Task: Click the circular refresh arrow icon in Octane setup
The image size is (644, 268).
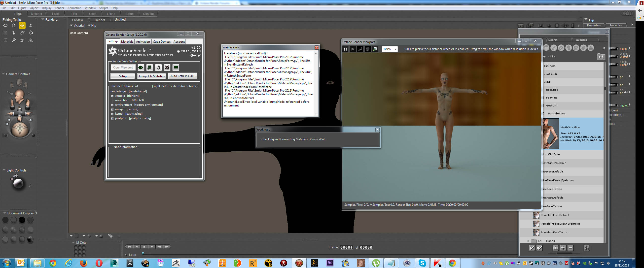Action: (158, 67)
